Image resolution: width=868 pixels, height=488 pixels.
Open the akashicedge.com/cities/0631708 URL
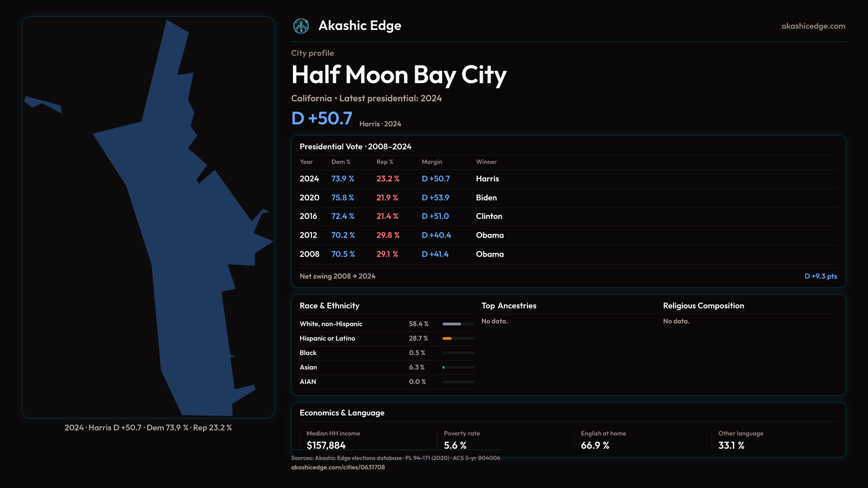338,467
